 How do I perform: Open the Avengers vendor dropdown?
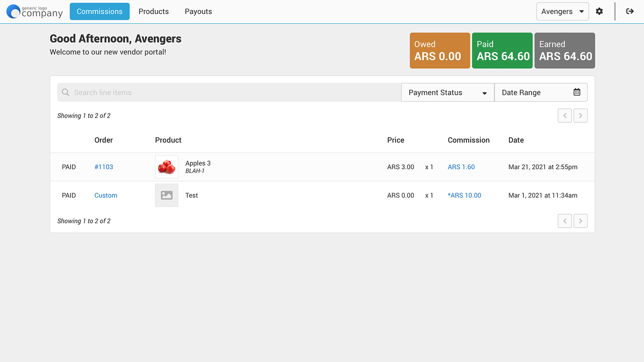coord(562,12)
